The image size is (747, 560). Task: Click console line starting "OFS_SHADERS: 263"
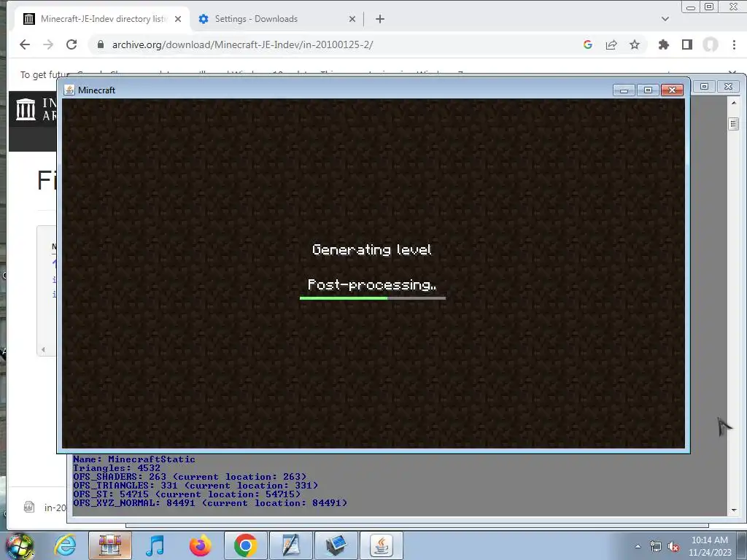190,477
